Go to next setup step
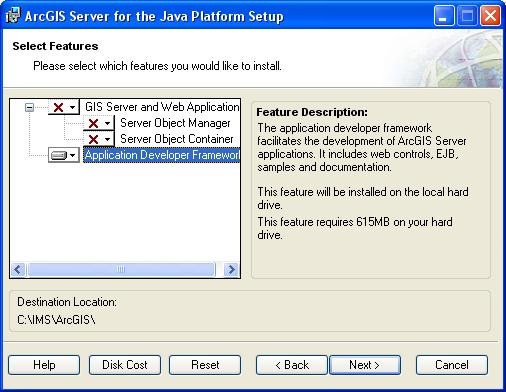 pos(365,365)
